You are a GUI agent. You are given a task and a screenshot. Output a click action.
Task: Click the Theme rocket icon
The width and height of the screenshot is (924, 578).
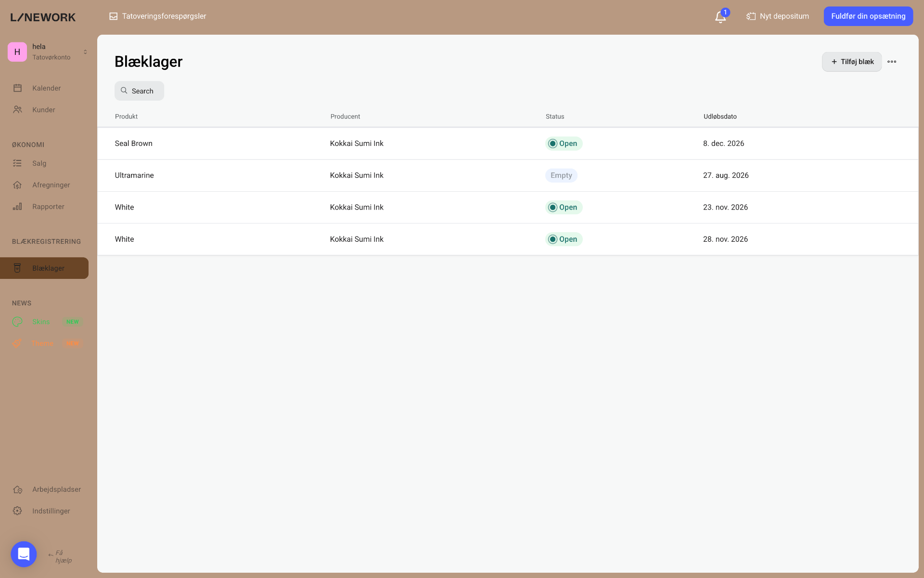(18, 343)
